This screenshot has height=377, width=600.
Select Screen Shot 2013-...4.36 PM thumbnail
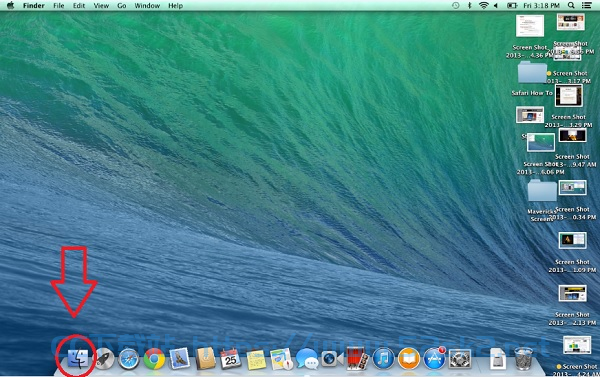pyautogui.click(x=530, y=26)
